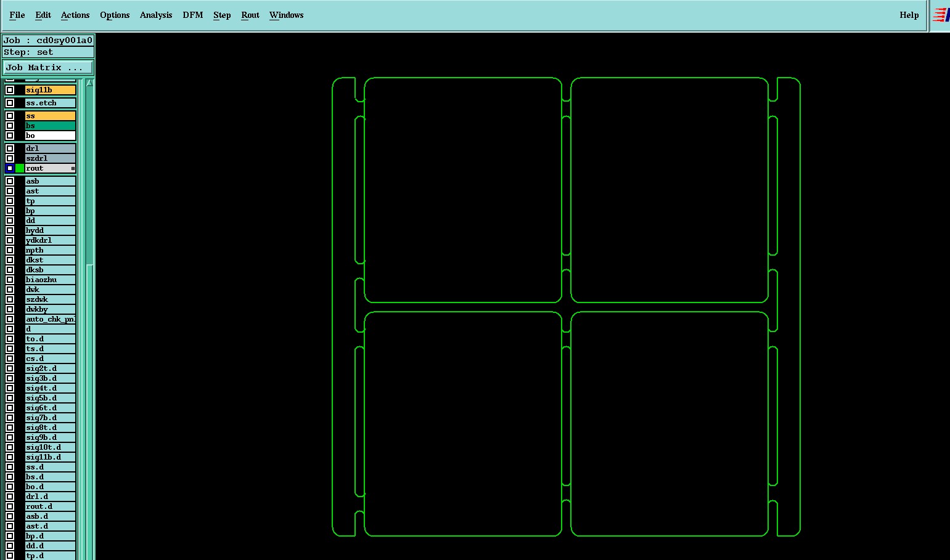Open the Options menu
Image resolution: width=950 pixels, height=560 pixels.
click(x=115, y=15)
